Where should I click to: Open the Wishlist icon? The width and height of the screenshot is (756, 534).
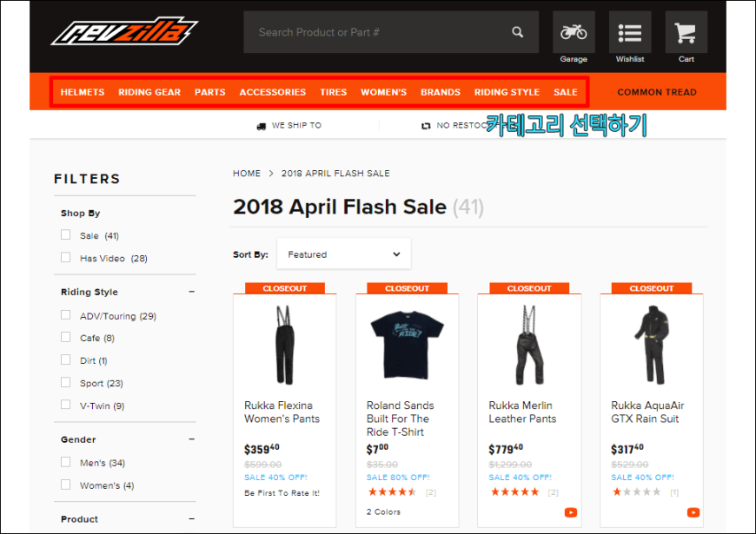click(630, 32)
